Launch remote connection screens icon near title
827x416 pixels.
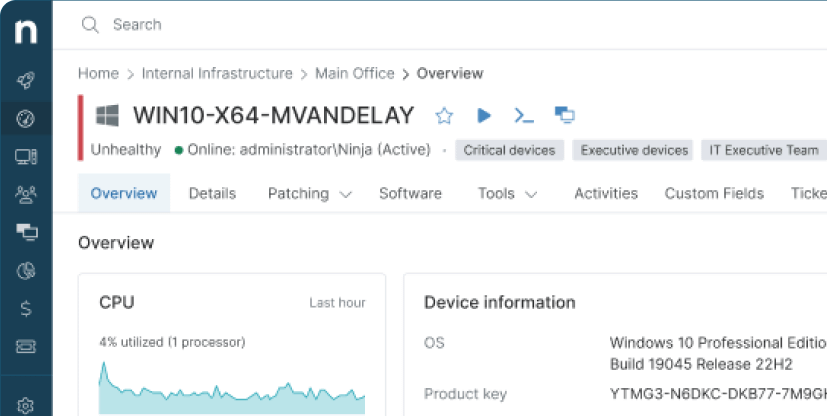(x=564, y=115)
